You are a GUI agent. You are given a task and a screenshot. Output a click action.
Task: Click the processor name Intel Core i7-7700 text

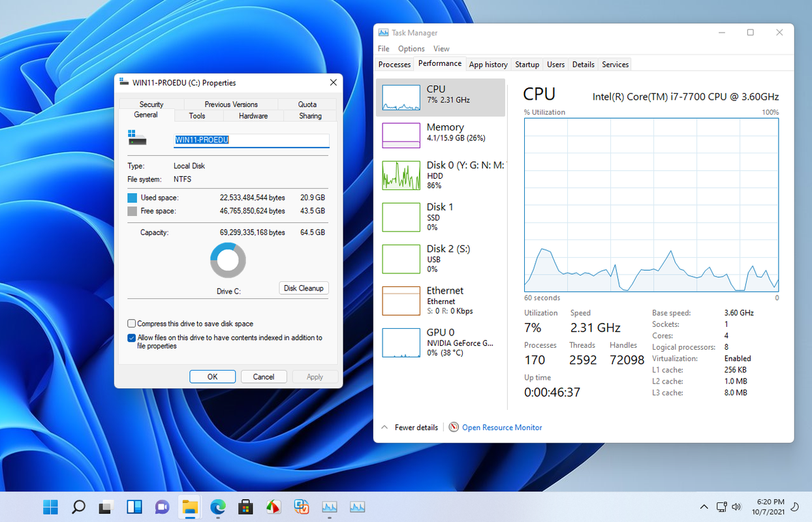coord(686,97)
